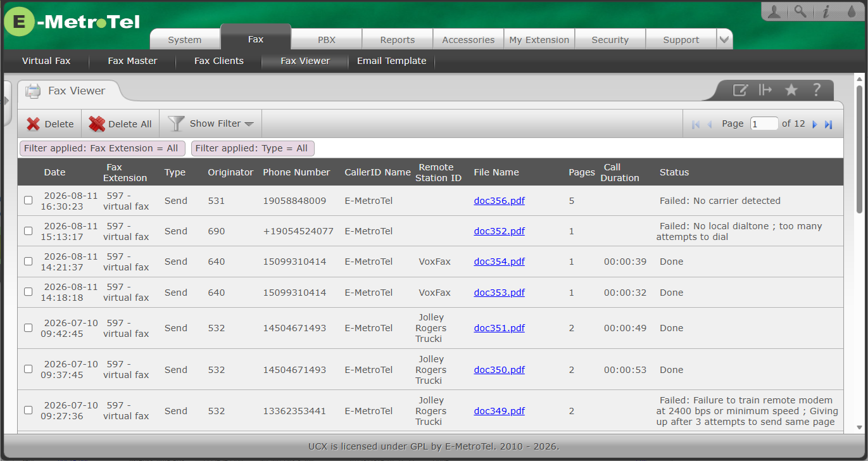This screenshot has height=461, width=868.
Task: Click the Delete All button
Action: [120, 124]
